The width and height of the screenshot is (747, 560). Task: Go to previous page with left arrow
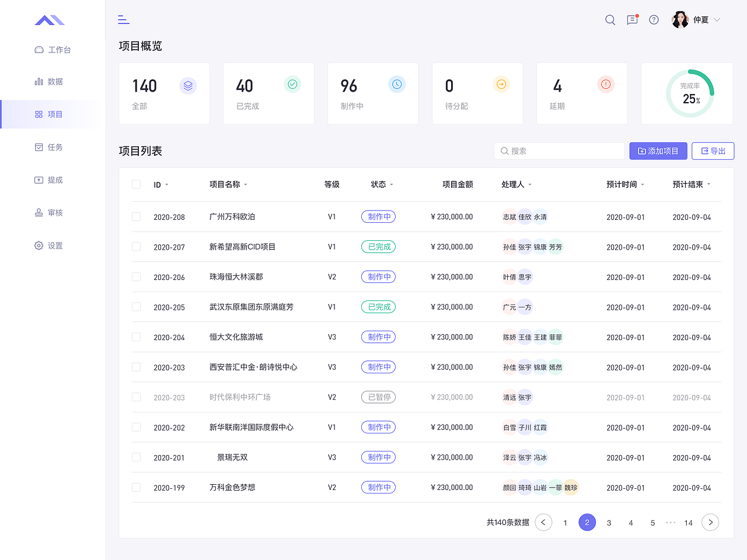point(543,522)
